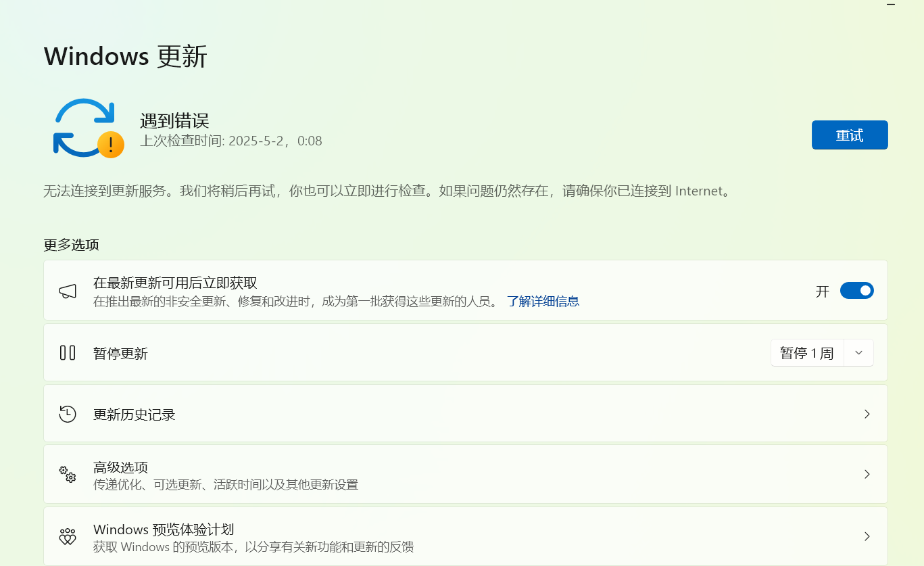
Task: Toggle off 在最新更新可用后立即获取 switch
Action: (x=857, y=291)
